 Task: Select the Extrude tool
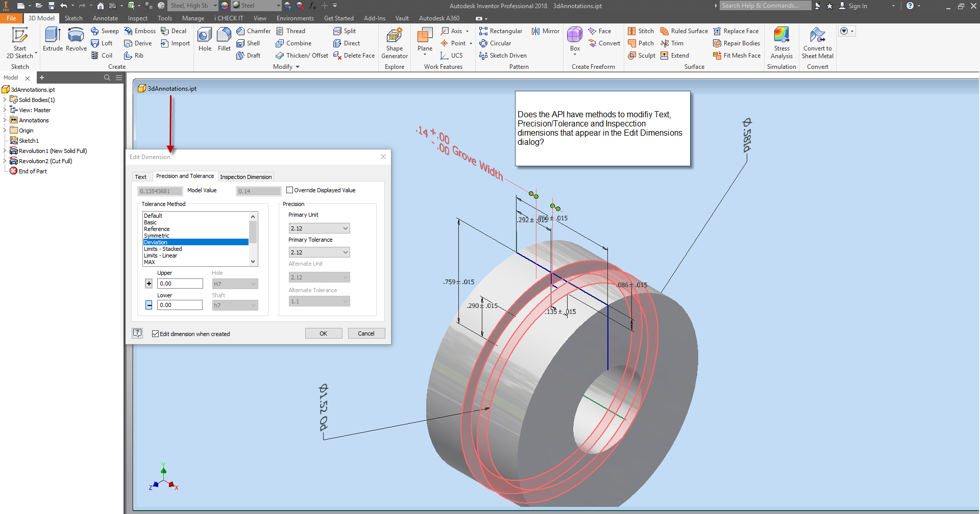53,38
